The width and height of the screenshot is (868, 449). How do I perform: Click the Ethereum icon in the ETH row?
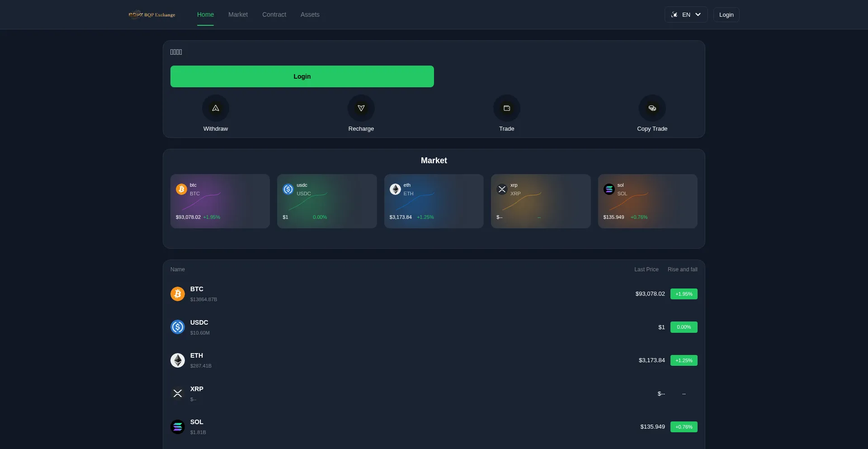point(178,360)
